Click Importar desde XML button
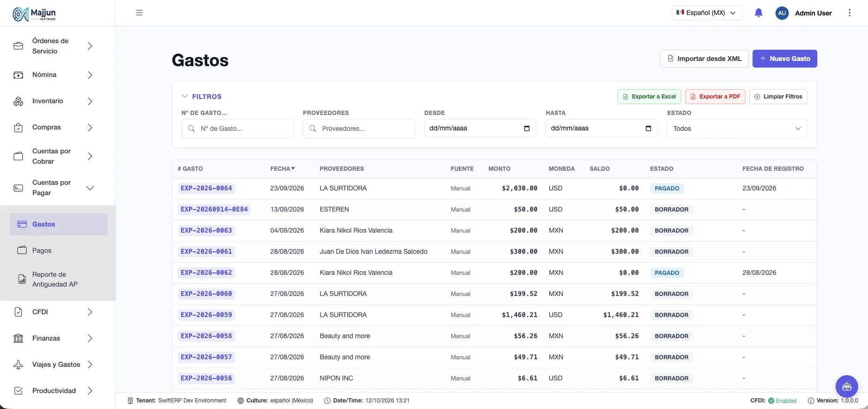 (704, 59)
